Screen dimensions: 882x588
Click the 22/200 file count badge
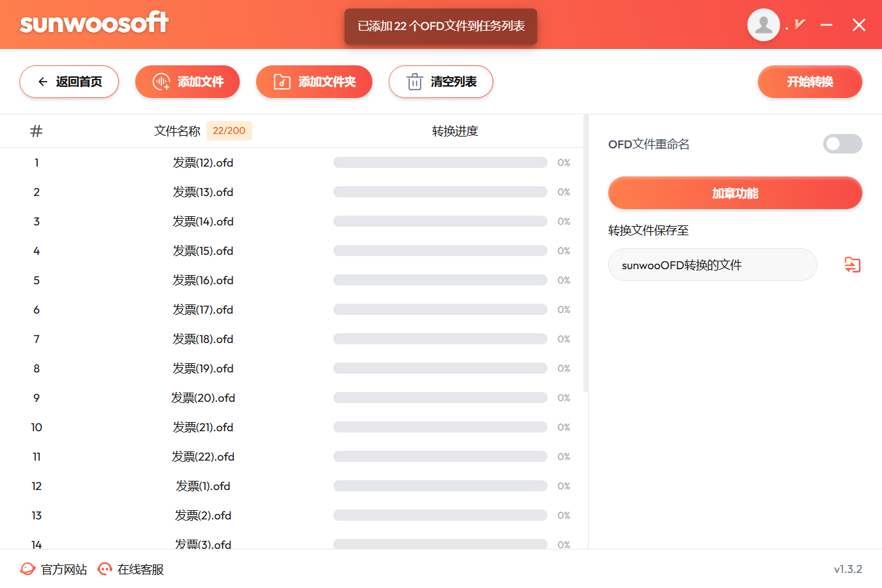point(229,131)
